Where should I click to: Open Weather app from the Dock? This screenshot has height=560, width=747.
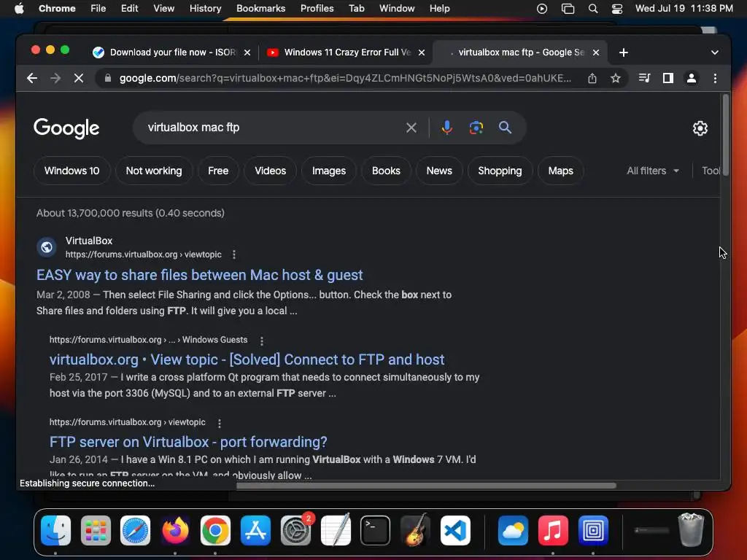point(513,531)
